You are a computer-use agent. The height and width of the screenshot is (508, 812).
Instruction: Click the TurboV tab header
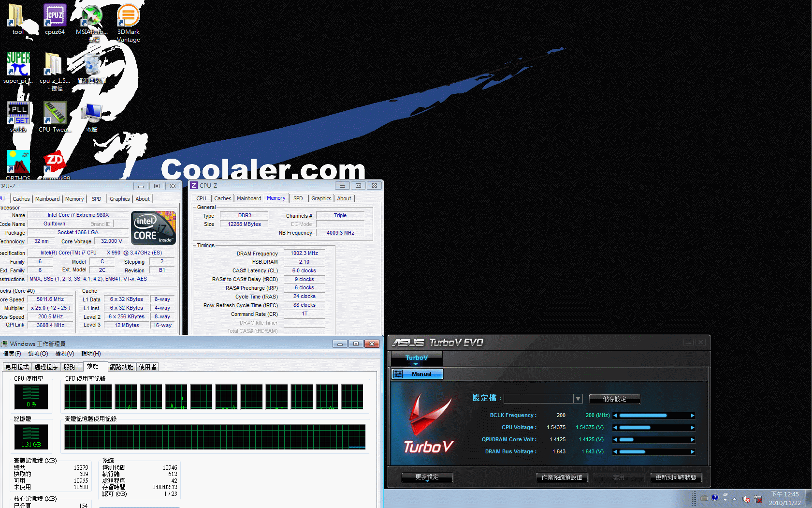pyautogui.click(x=417, y=358)
